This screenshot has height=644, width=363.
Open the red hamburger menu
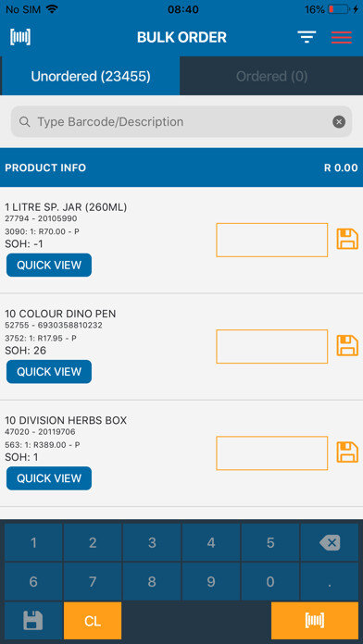(x=342, y=37)
